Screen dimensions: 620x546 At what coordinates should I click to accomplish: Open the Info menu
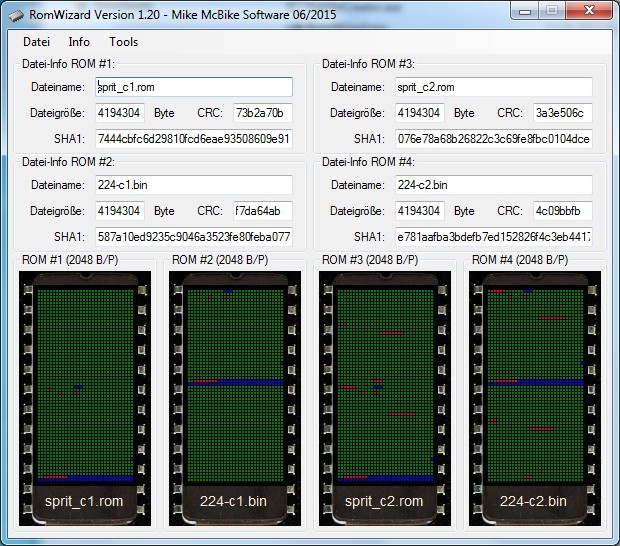79,42
